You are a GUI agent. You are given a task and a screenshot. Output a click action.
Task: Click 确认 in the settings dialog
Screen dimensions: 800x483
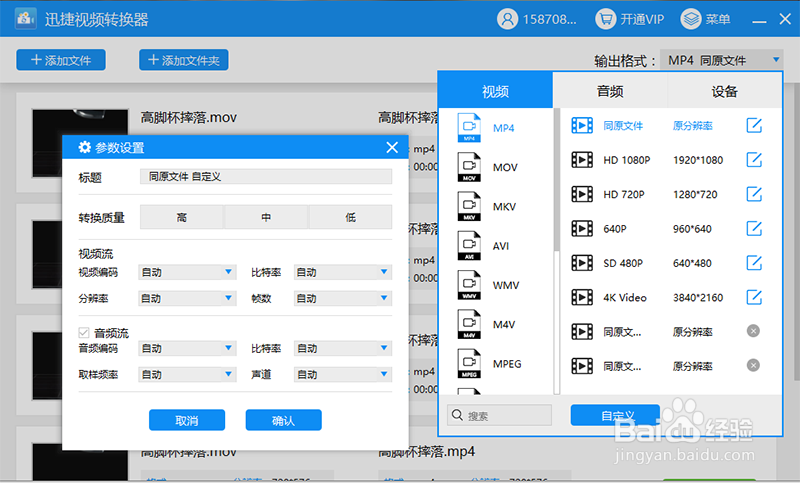click(x=283, y=420)
